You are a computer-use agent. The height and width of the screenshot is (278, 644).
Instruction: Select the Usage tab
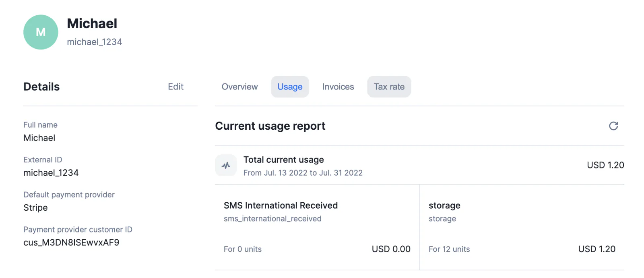point(290,87)
